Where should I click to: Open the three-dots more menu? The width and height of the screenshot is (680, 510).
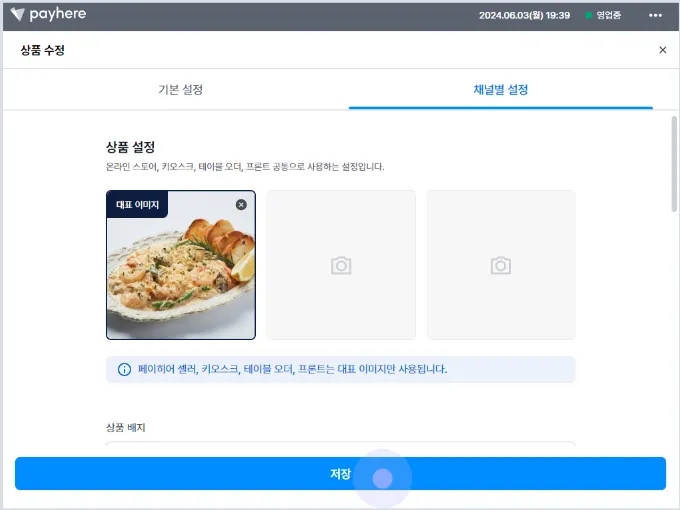pyautogui.click(x=655, y=15)
